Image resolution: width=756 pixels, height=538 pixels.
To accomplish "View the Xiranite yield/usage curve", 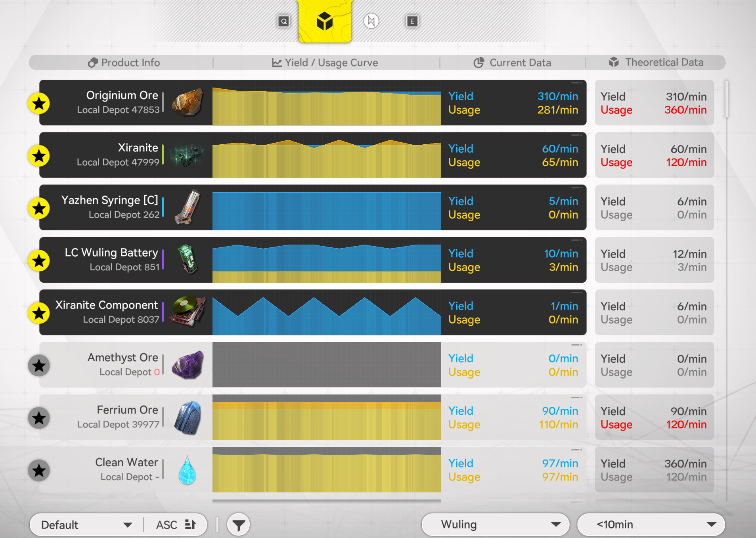I will pyautogui.click(x=327, y=155).
